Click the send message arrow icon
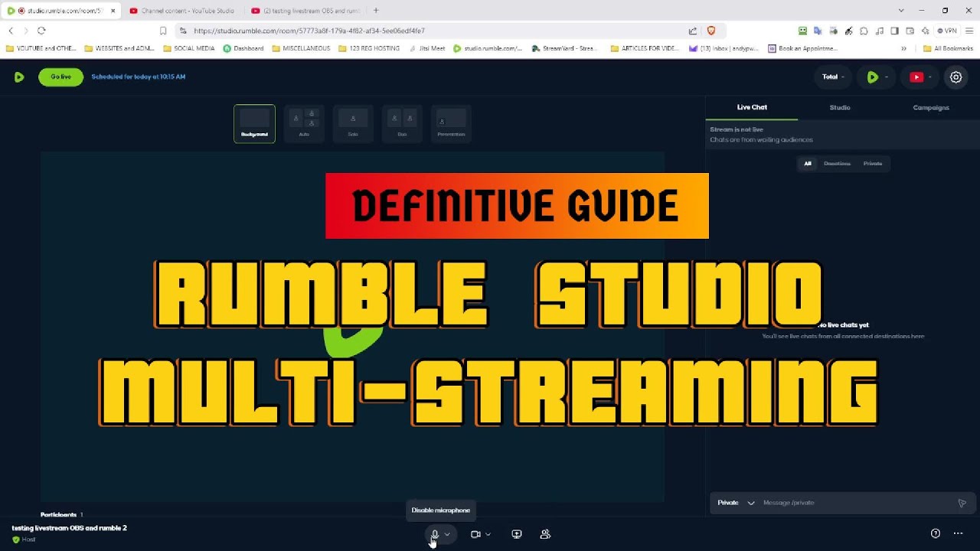 click(962, 503)
